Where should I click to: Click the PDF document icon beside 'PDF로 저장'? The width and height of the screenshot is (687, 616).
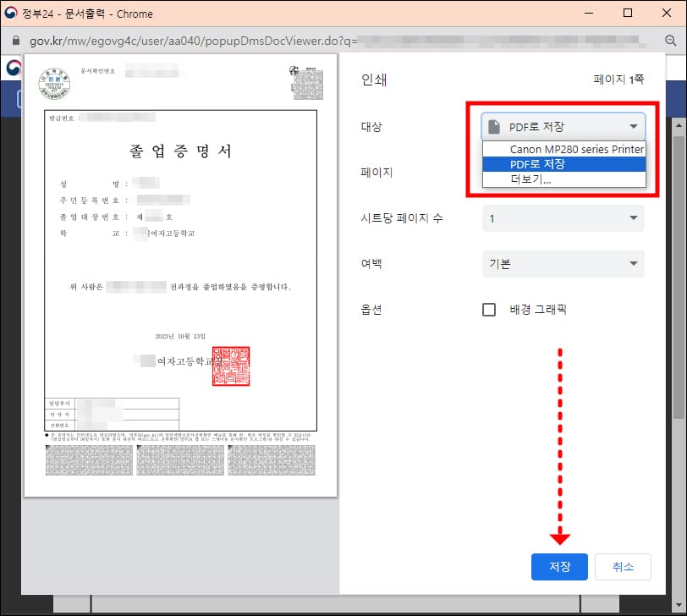(x=497, y=126)
